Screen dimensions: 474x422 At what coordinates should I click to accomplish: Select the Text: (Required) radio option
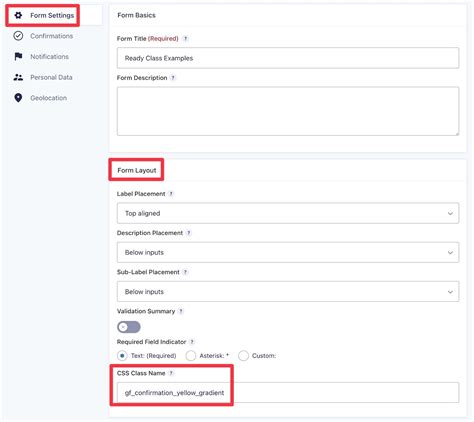click(122, 356)
